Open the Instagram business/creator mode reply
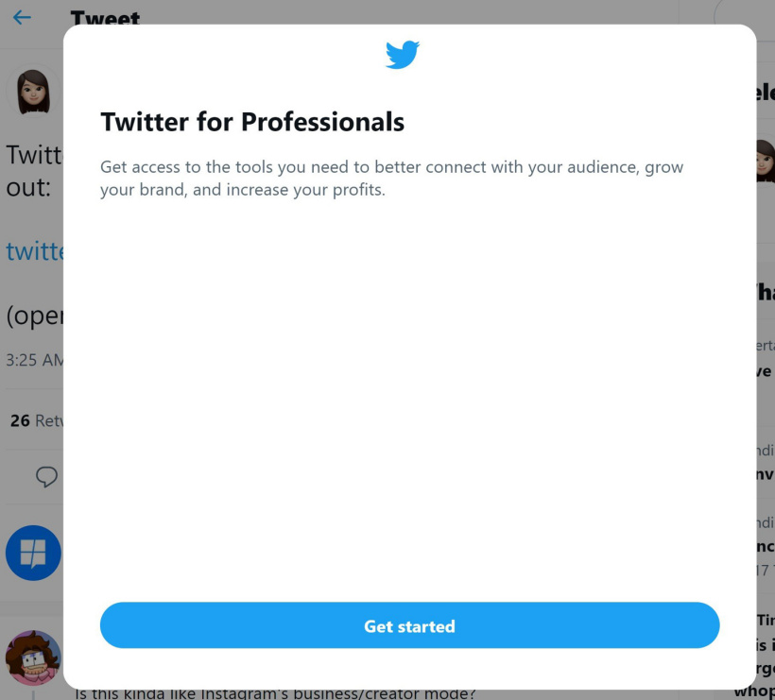Image resolution: width=775 pixels, height=700 pixels. pos(274,694)
